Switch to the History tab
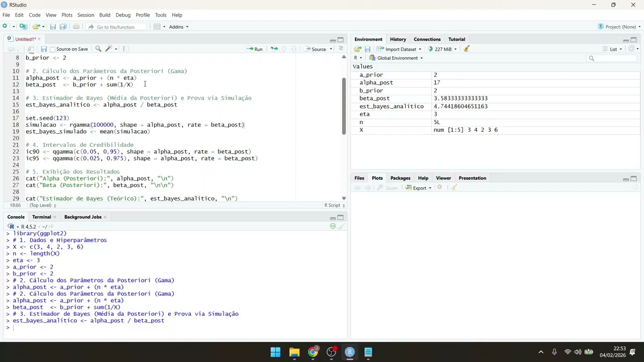This screenshot has width=644, height=362. coord(398,39)
